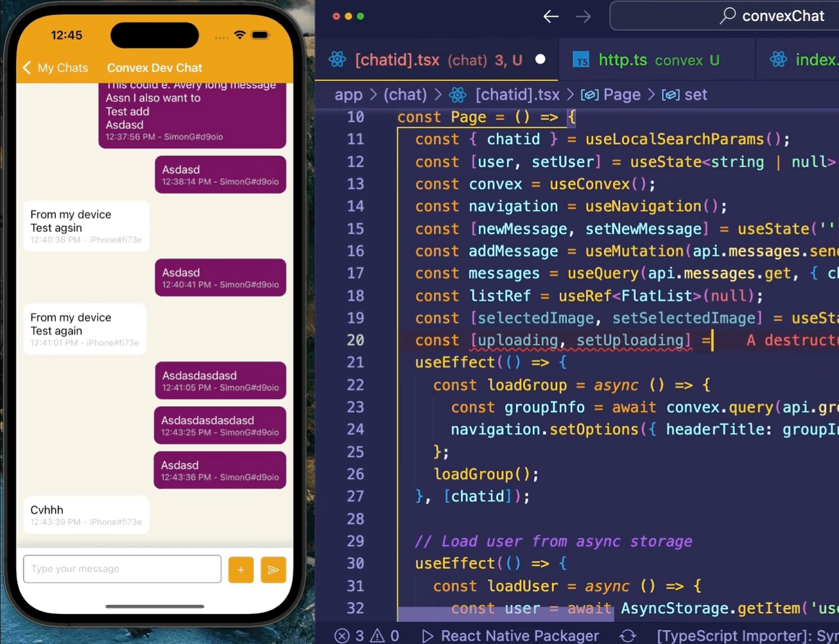Click unsaved dot on [chatid].tsx tab
This screenshot has width=839, height=644.
[x=540, y=60]
